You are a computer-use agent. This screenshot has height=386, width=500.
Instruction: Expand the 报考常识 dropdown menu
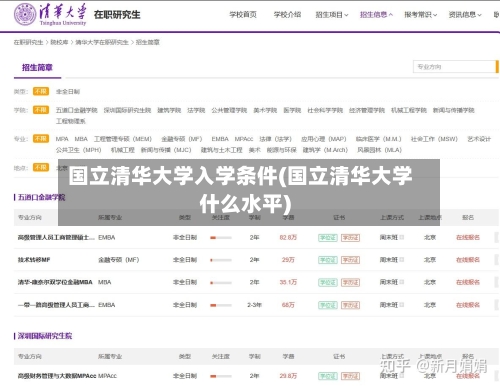420,15
